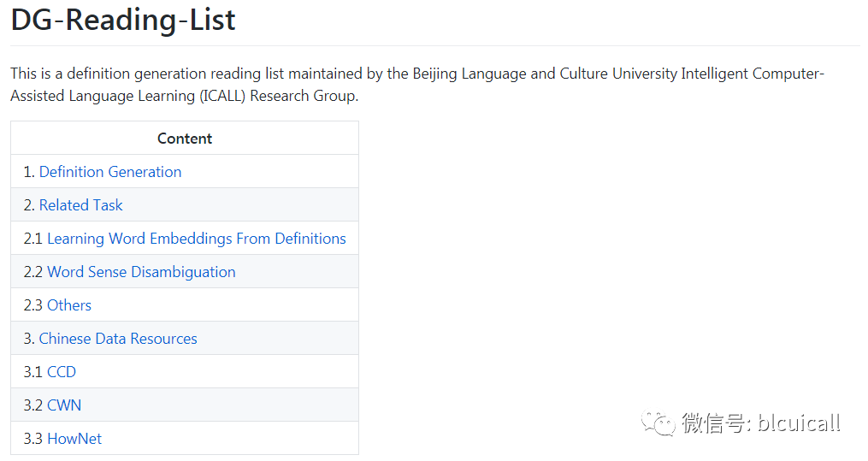The image size is (868, 461).
Task: Jump to the Others section link
Action: click(x=69, y=305)
